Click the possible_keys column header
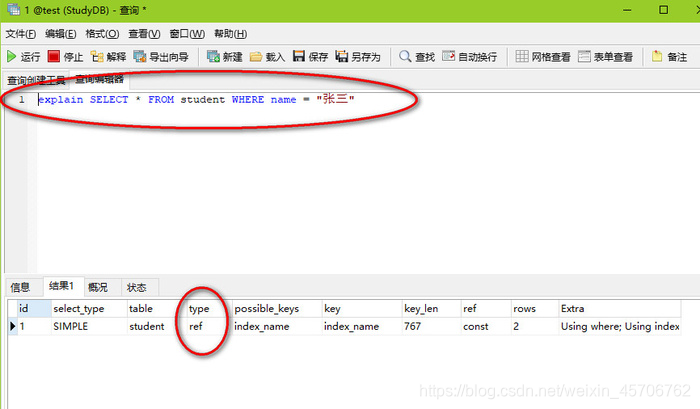The width and height of the screenshot is (700, 409). pos(277,309)
